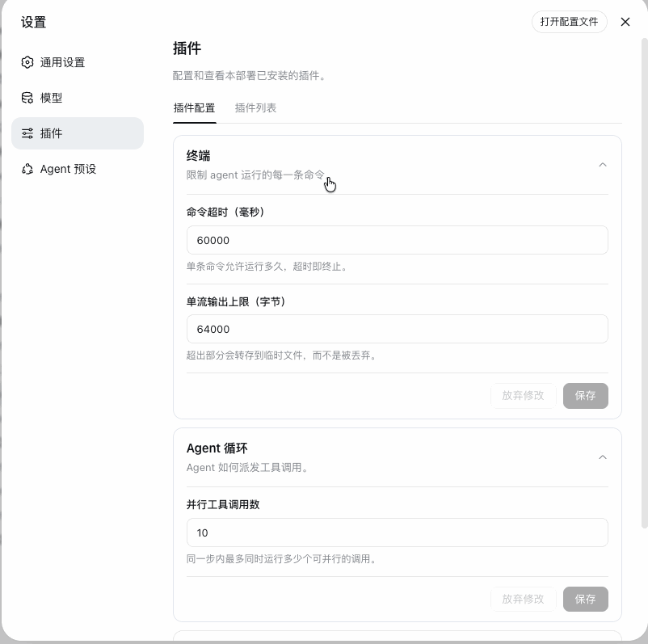Click the database icon beside 模型
The width and height of the screenshot is (648, 644).
pyautogui.click(x=27, y=98)
